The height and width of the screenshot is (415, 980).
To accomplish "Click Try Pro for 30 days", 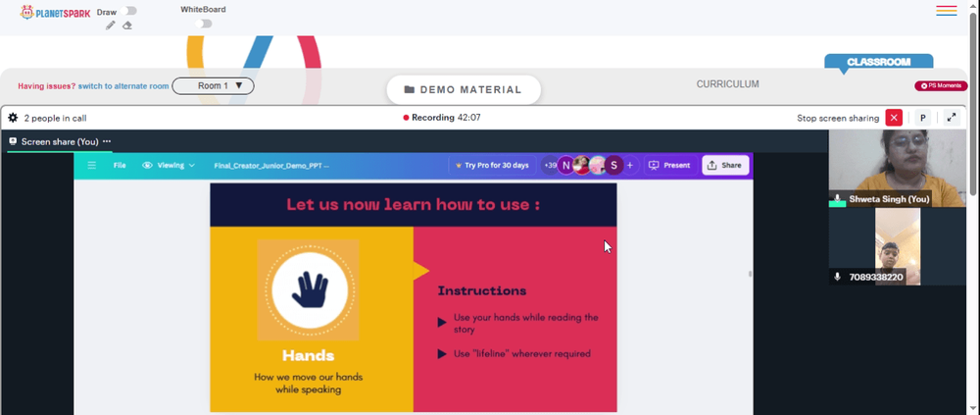I will 492,165.
